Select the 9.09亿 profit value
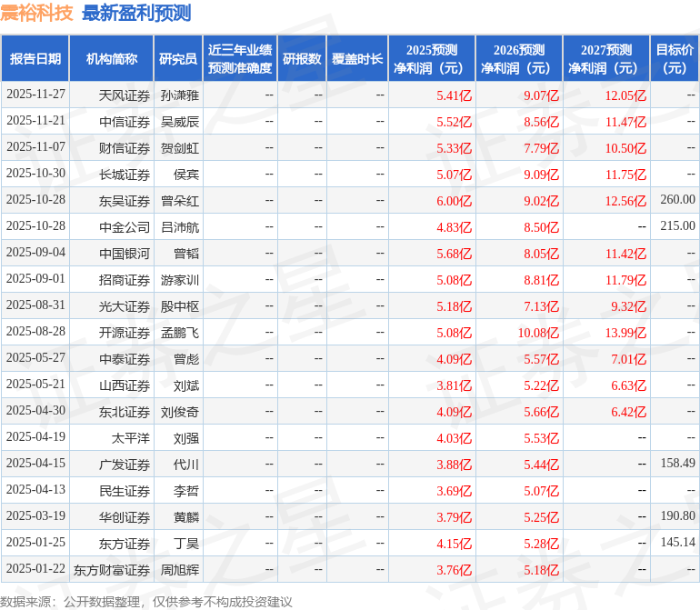The image size is (700, 610). tap(542, 175)
